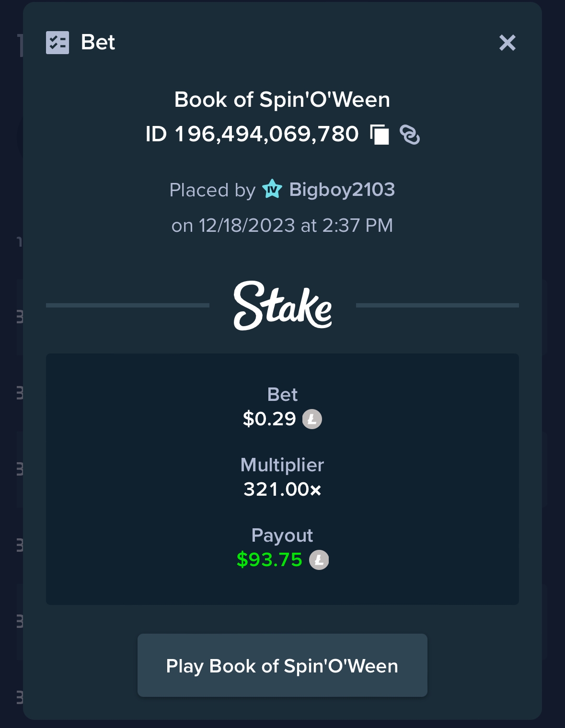This screenshot has height=728, width=565.
Task: Click the Payout label
Action: [x=282, y=535]
